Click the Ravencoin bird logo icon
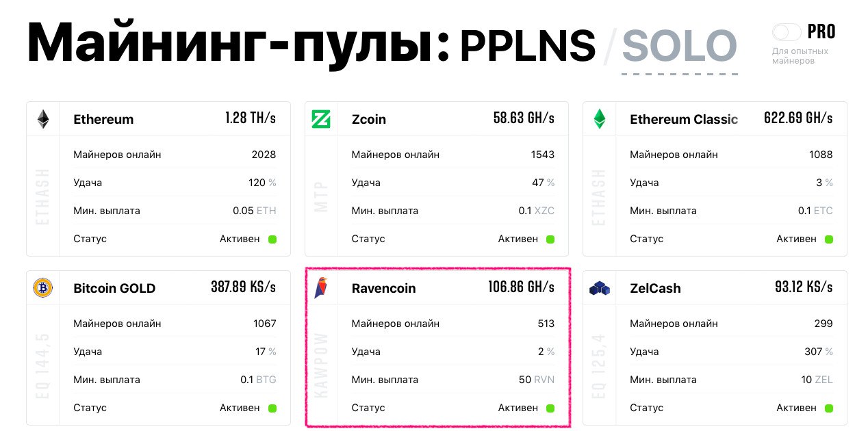The height and width of the screenshot is (431, 868). coord(321,288)
